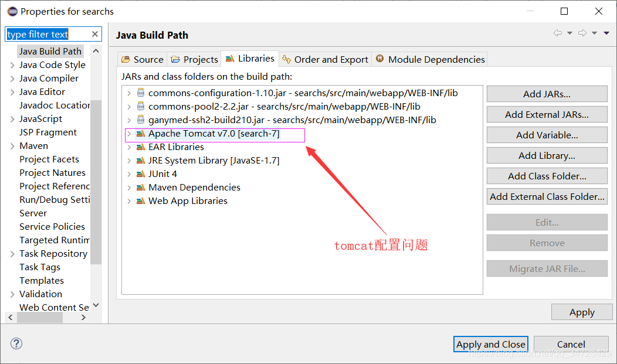The width and height of the screenshot is (617, 364).
Task: Click the Apache Tomcat v7.0 library icon
Action: (140, 133)
